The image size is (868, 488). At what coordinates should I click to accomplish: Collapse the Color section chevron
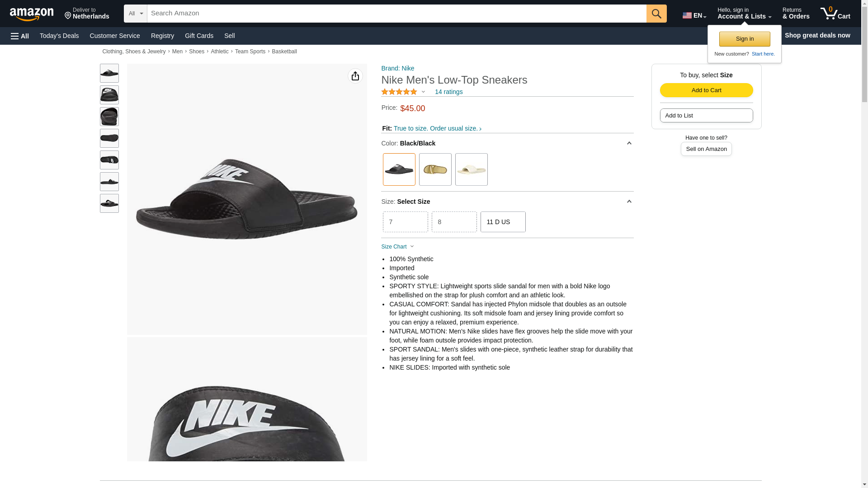click(629, 143)
